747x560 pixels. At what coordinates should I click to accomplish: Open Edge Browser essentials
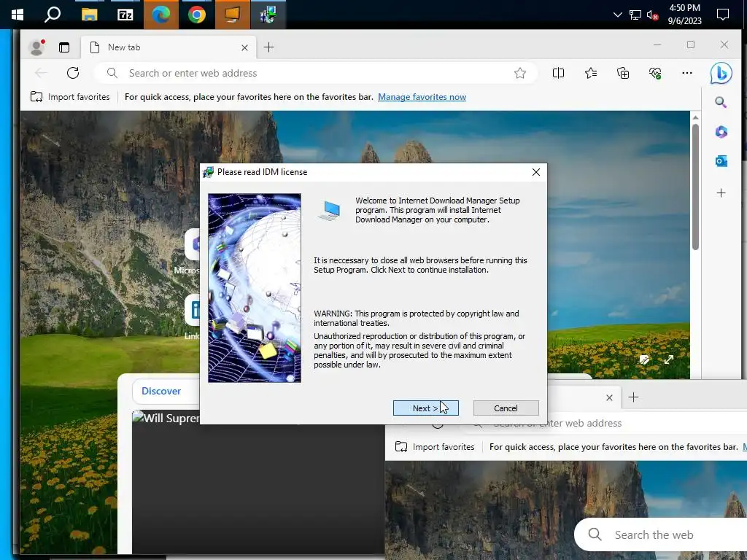(x=655, y=73)
